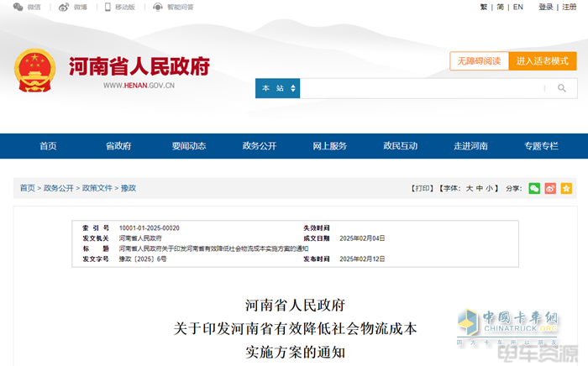This screenshot has width=588, height=366.
Task: Click the heading line 实施方案的通知
Action: (x=296, y=352)
